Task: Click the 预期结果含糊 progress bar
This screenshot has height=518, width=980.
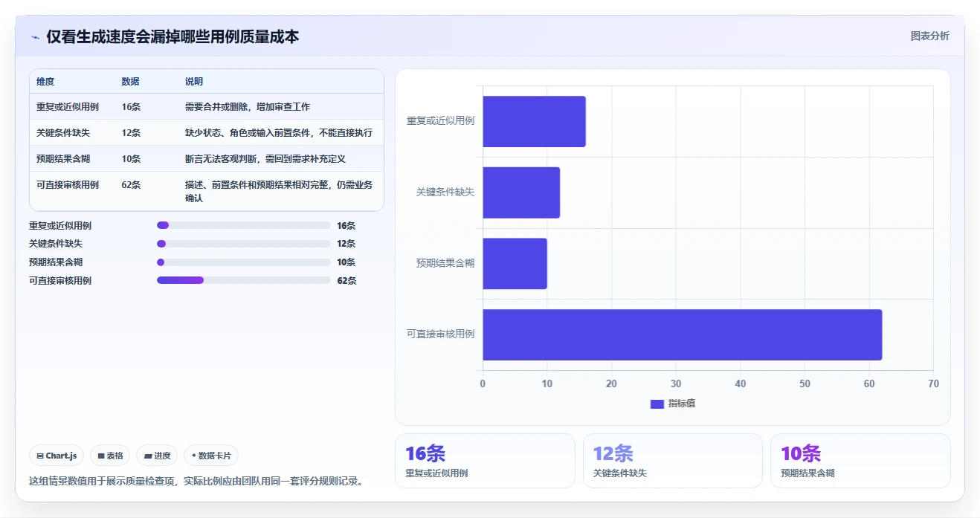Action: pyautogui.click(x=244, y=262)
